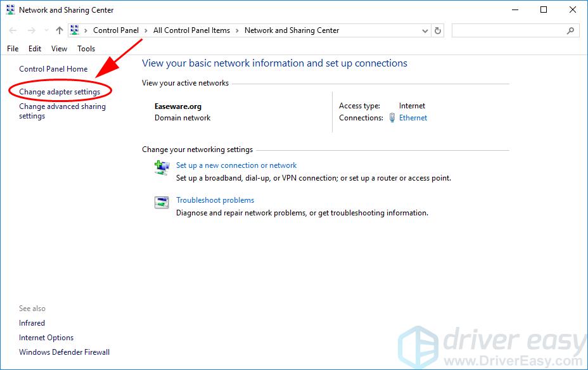The image size is (588, 370).
Task: Click the search magnifier icon
Action: pyautogui.click(x=570, y=30)
